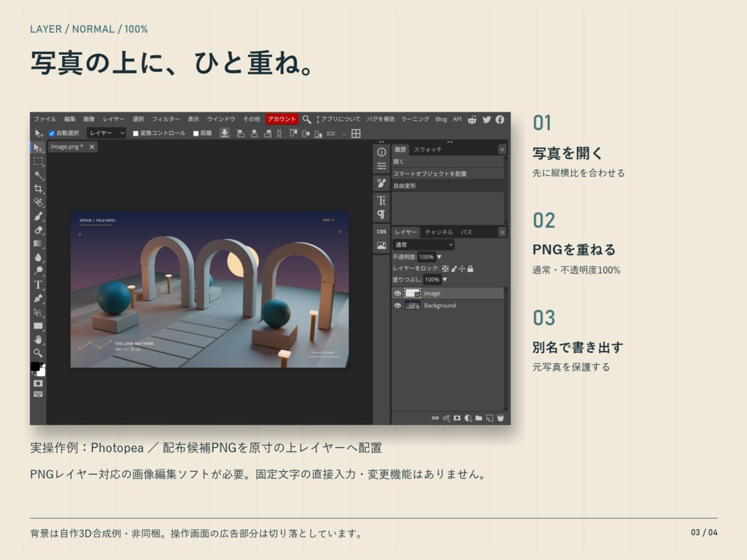Select the スマートオブジェクトを配置 history step

pos(448,174)
